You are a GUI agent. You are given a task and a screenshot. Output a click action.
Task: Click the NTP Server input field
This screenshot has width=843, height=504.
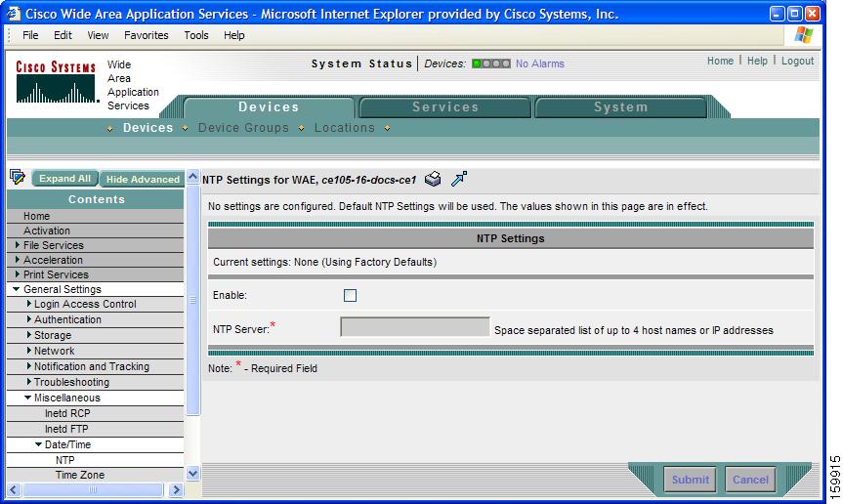[414, 326]
